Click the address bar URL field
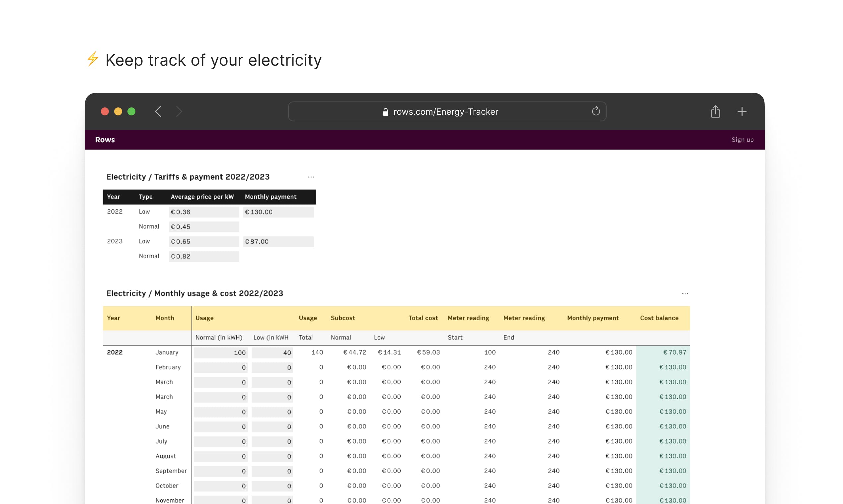Viewport: 843px width, 504px height. click(446, 111)
